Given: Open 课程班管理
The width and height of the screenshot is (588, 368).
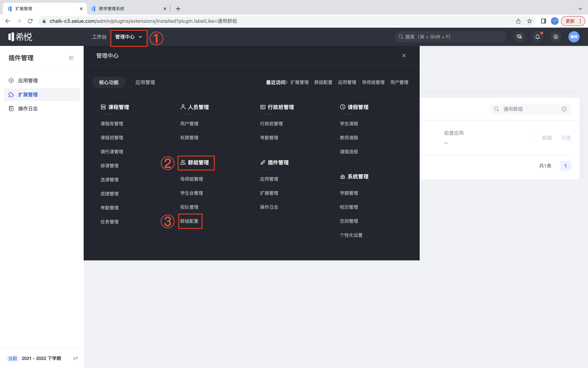Looking at the screenshot, I should [x=112, y=138].
